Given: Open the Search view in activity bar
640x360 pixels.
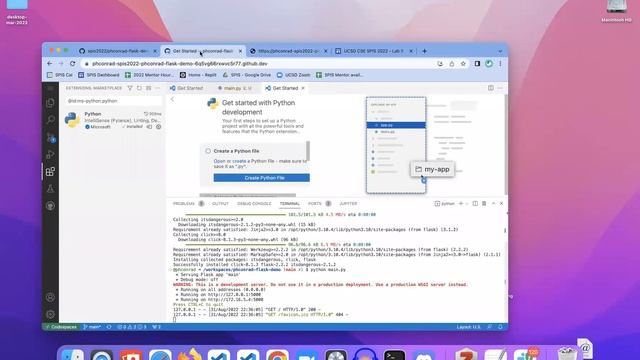Looking at the screenshot, I should click(x=50, y=120).
